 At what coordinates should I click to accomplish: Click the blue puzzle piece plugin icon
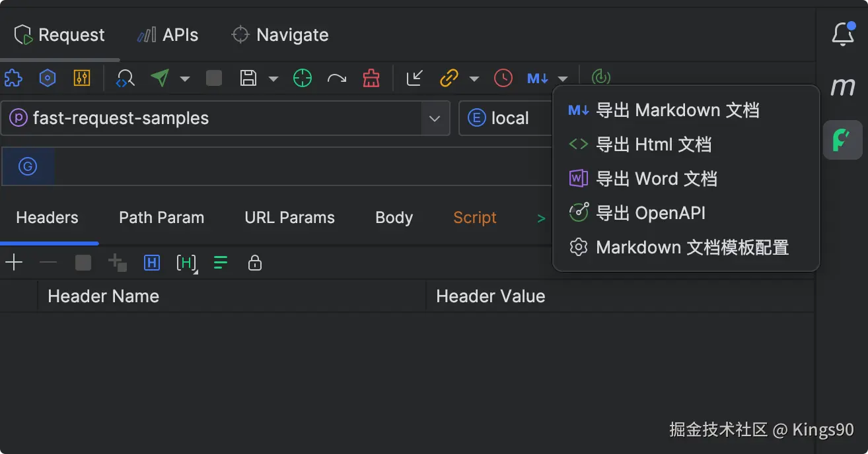tap(13, 78)
